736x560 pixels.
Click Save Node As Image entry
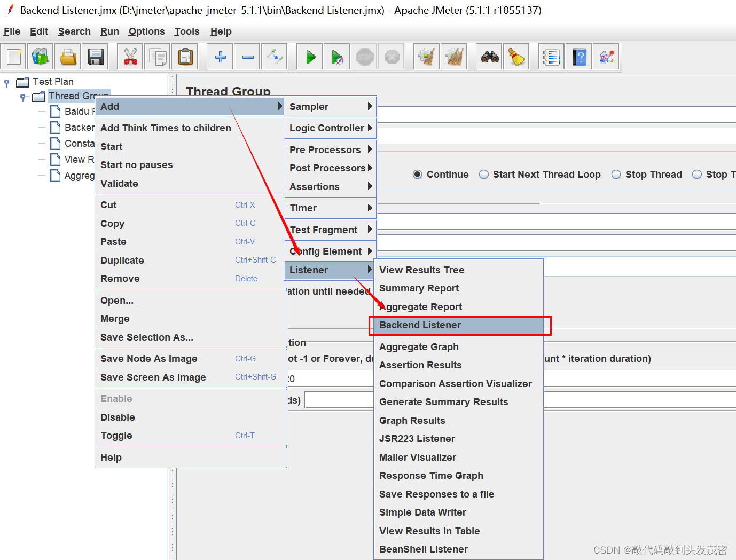point(191,359)
